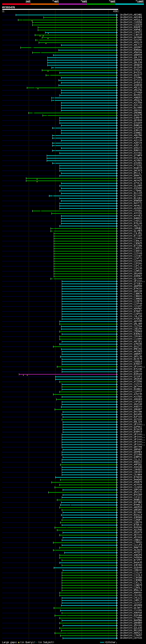146x644 pixels.
Task: Click label UniRef100_Q7NI86
Action: click(131, 344)
